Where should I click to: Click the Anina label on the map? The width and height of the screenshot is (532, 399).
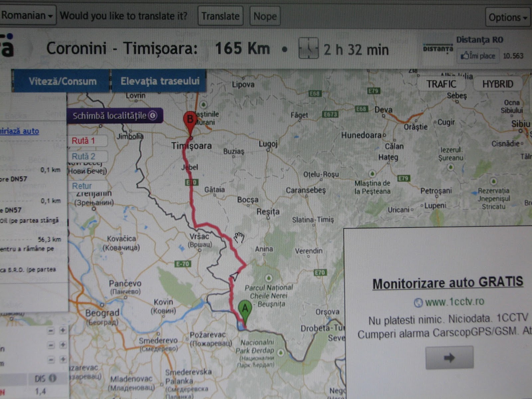click(264, 249)
